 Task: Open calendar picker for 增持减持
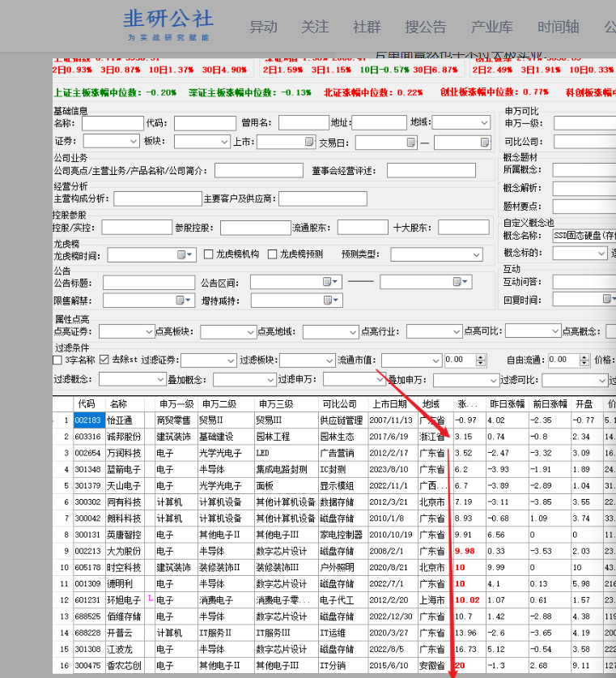tap(331, 300)
